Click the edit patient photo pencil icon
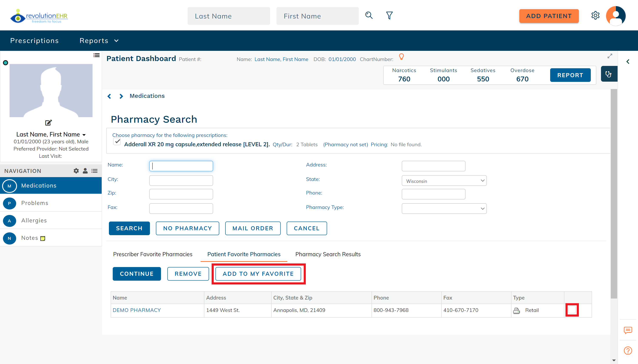 click(48, 122)
